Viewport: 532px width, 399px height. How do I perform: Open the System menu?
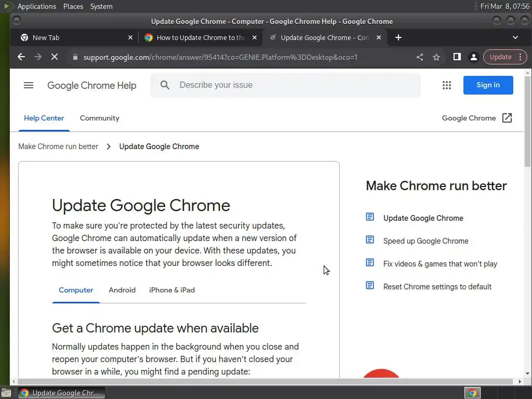point(101,6)
